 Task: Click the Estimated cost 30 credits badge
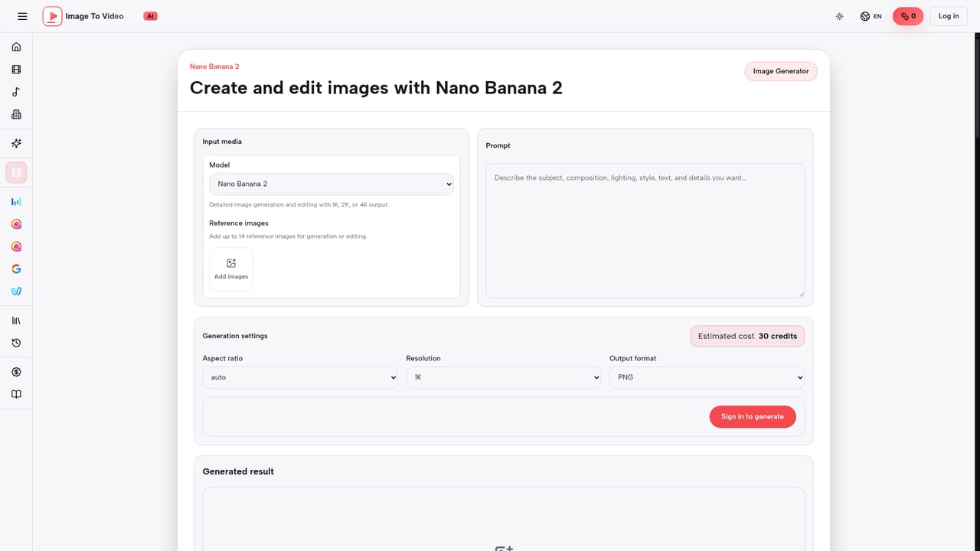(747, 336)
